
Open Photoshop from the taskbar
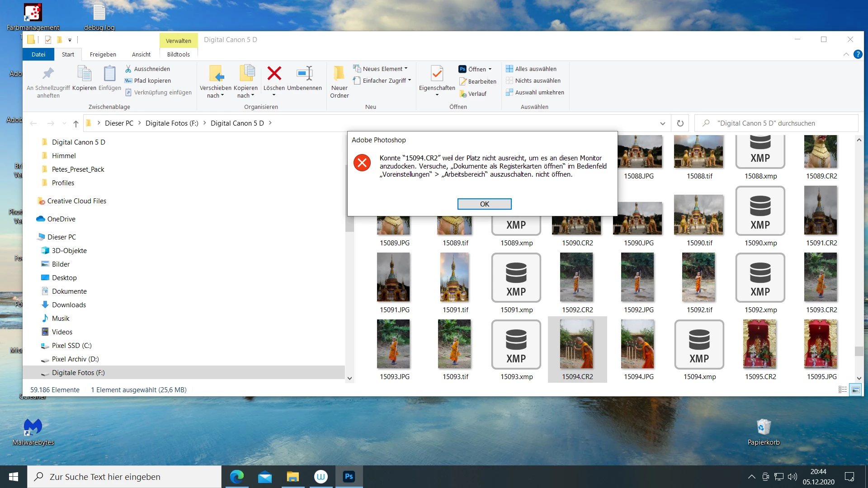[x=349, y=477]
